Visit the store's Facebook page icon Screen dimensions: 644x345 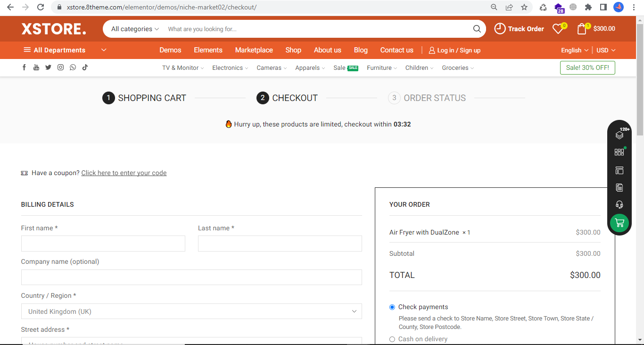24,67
